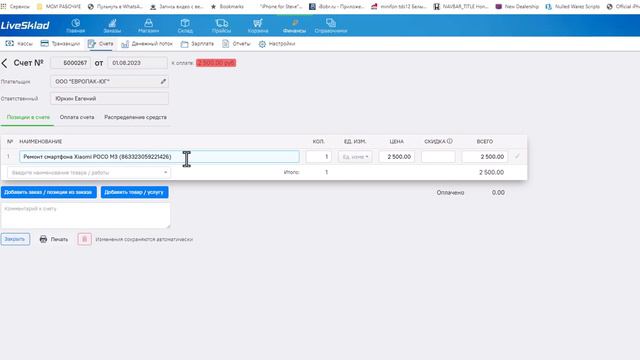Viewport: 640px width, 360px height.
Task: Open the WhatsApp bookmark
Action: pos(116,7)
